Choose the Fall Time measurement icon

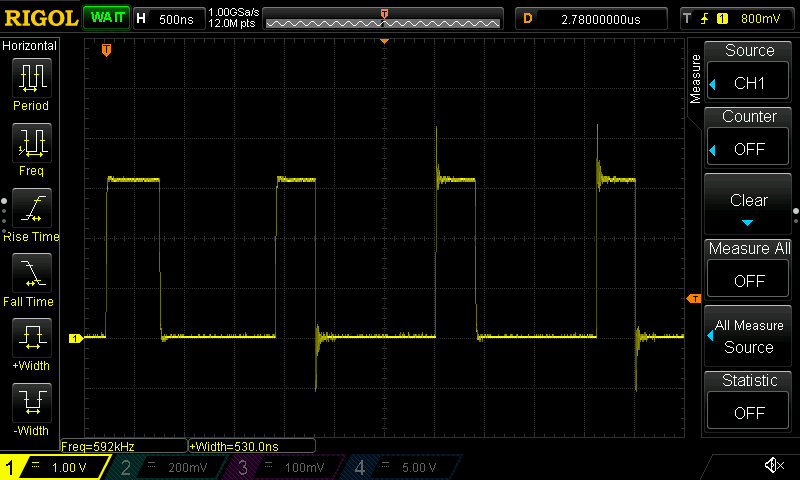click(30, 274)
